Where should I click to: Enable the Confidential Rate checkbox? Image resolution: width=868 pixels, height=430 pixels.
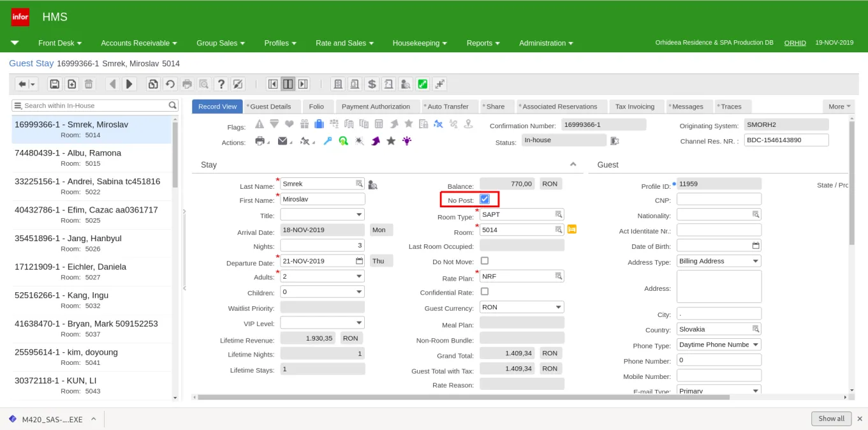tap(485, 292)
